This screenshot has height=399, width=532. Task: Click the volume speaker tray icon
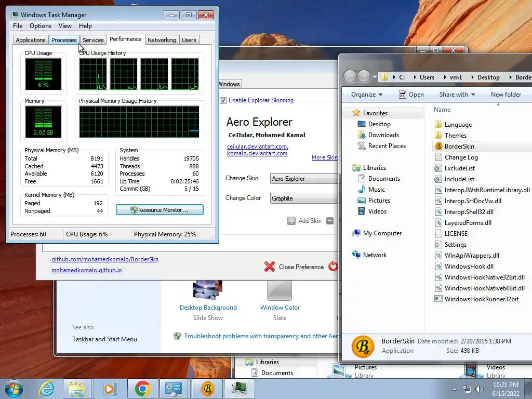[479, 389]
